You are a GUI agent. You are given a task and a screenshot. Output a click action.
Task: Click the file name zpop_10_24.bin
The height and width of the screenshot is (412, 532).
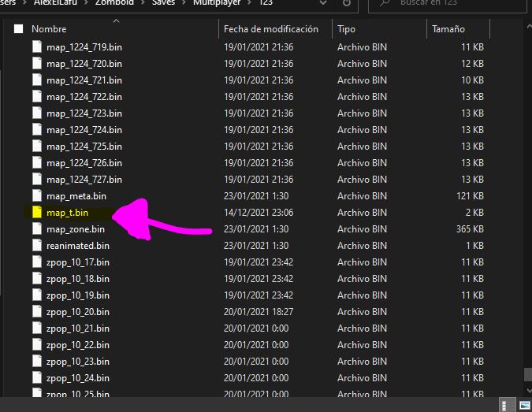(78, 378)
